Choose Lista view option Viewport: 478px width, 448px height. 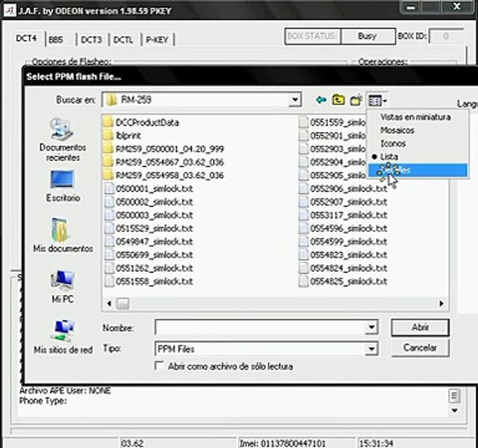[418, 157]
